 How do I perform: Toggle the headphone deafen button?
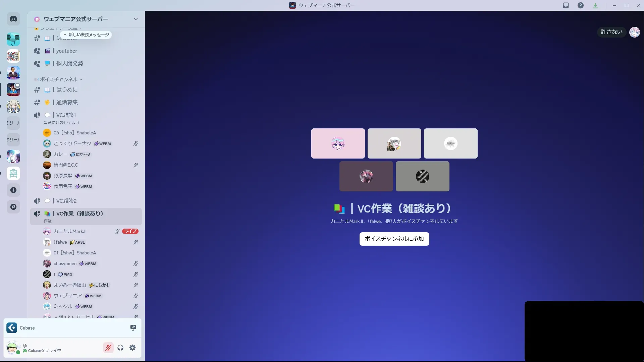[120, 348]
